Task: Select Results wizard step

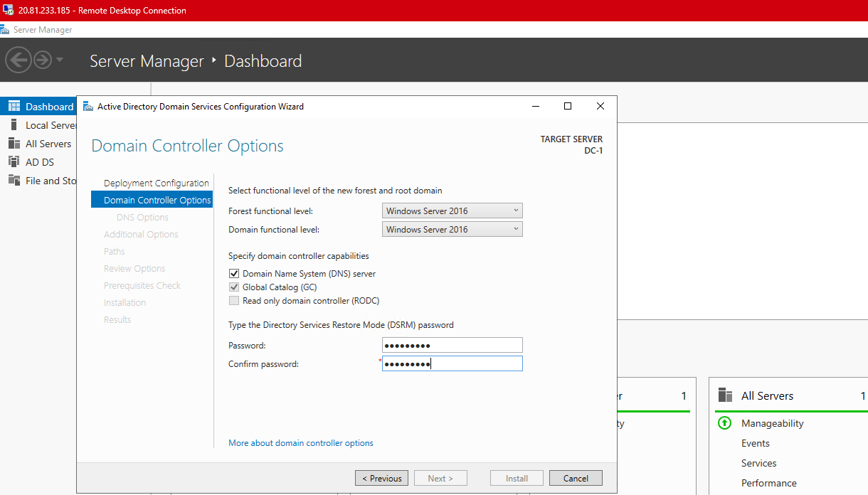Action: pos(117,320)
